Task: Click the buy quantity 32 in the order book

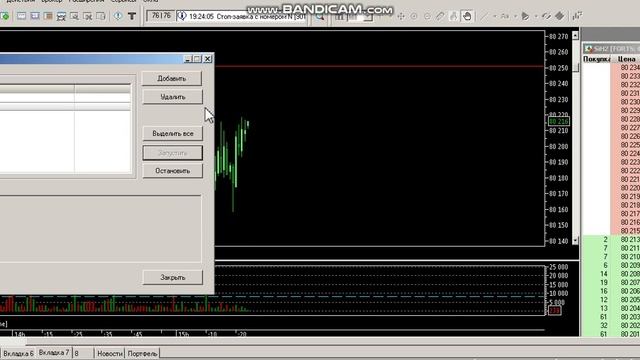Action: click(604, 325)
